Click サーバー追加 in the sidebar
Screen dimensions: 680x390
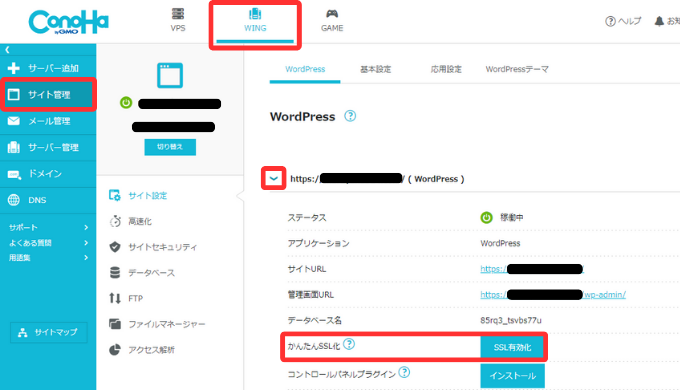(x=48, y=68)
